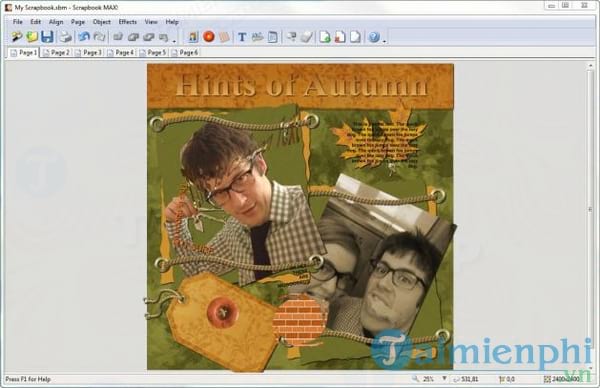Expand the small arrow after layer-order icons

[x=174, y=41]
